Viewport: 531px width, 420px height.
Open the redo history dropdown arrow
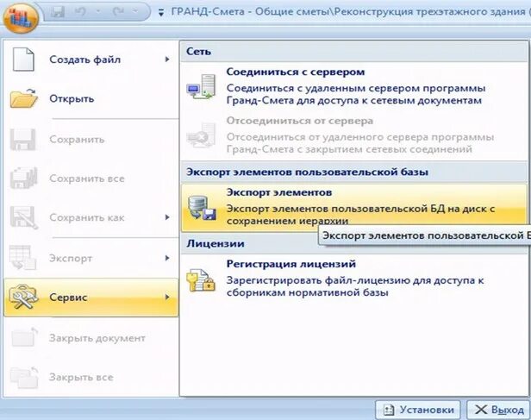coord(135,12)
